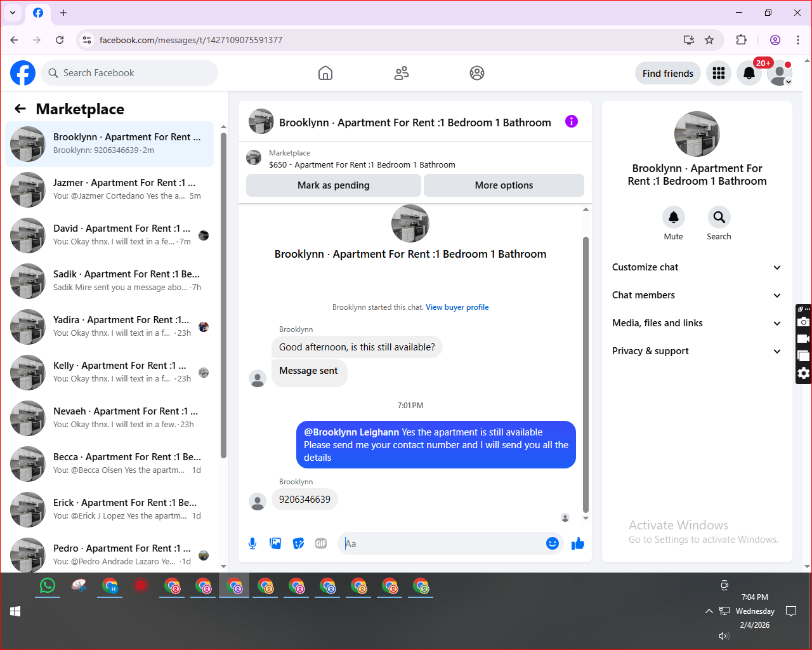
Task: Choose a GIF icon
Action: click(x=321, y=543)
